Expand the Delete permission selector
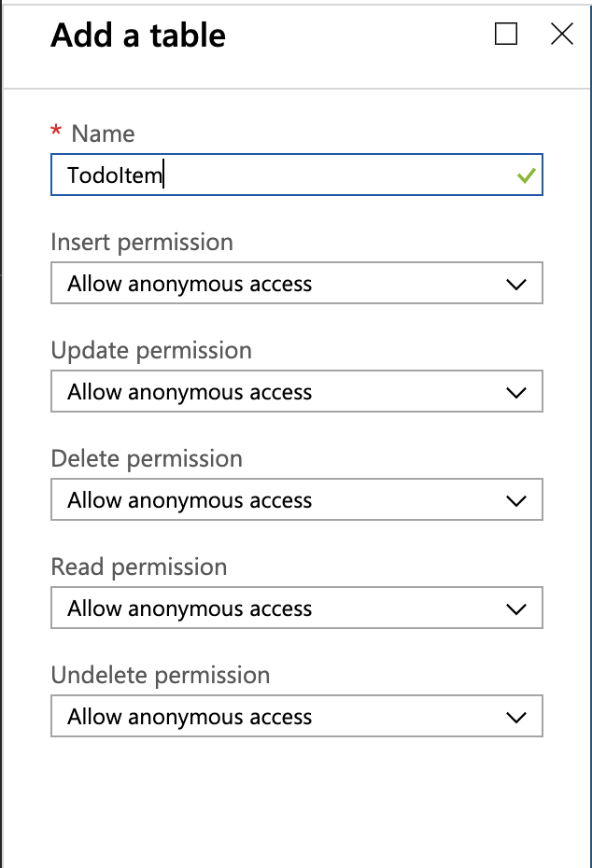 tap(296, 499)
